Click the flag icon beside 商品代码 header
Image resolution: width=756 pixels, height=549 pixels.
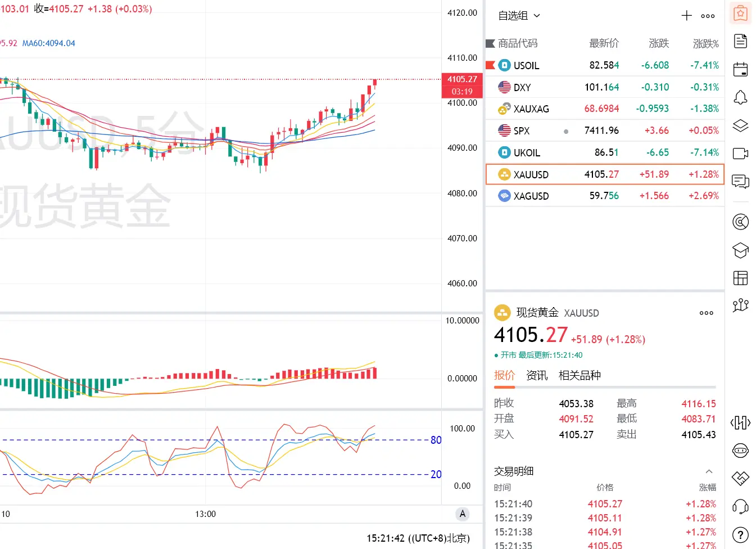coord(490,43)
